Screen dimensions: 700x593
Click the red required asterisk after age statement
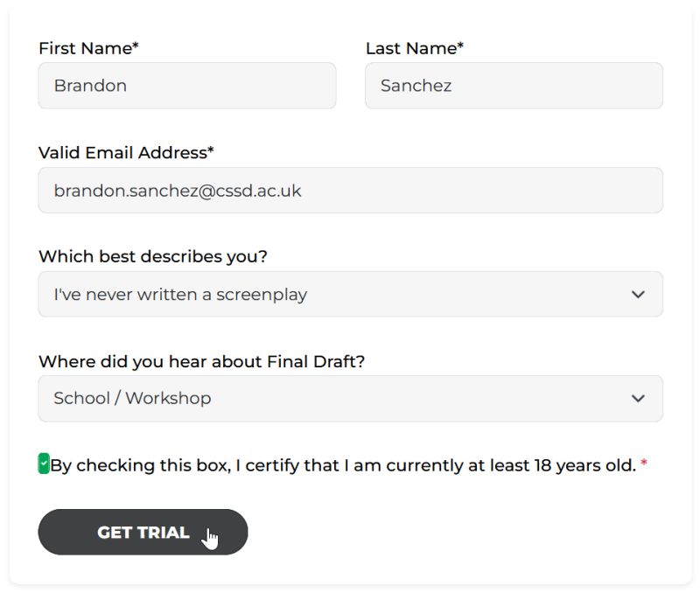pyautogui.click(x=644, y=463)
